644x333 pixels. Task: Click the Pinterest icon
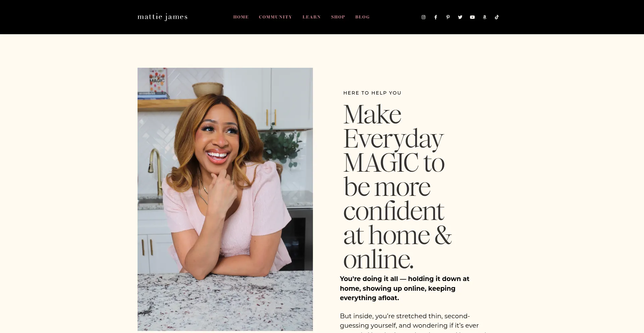click(448, 17)
